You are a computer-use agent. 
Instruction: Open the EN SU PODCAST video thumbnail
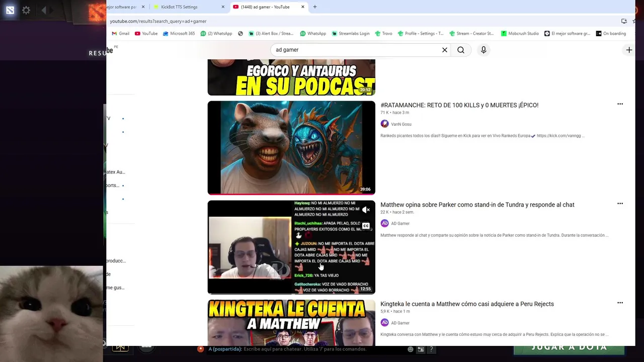tap(291, 77)
